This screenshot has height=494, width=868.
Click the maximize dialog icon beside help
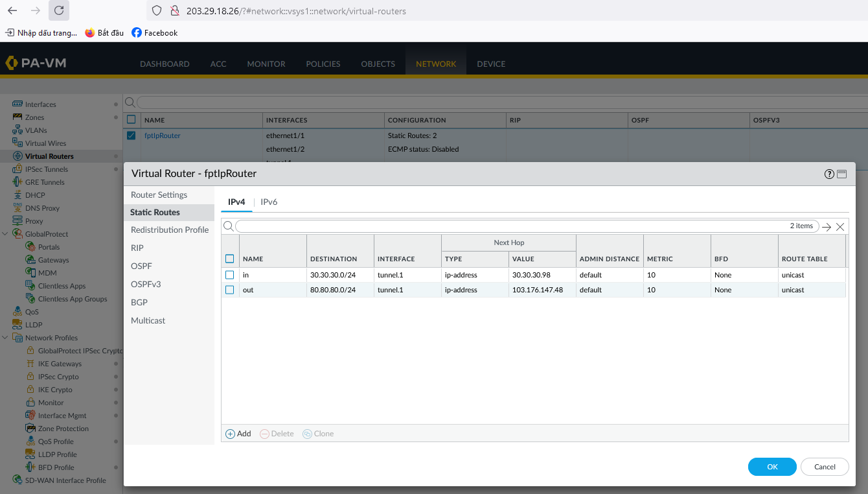coord(841,174)
